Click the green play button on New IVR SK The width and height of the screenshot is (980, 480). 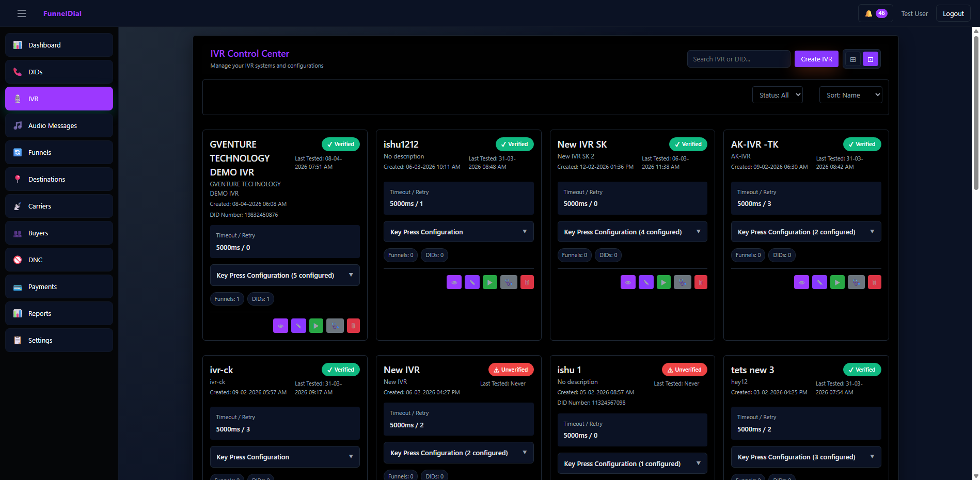664,282
